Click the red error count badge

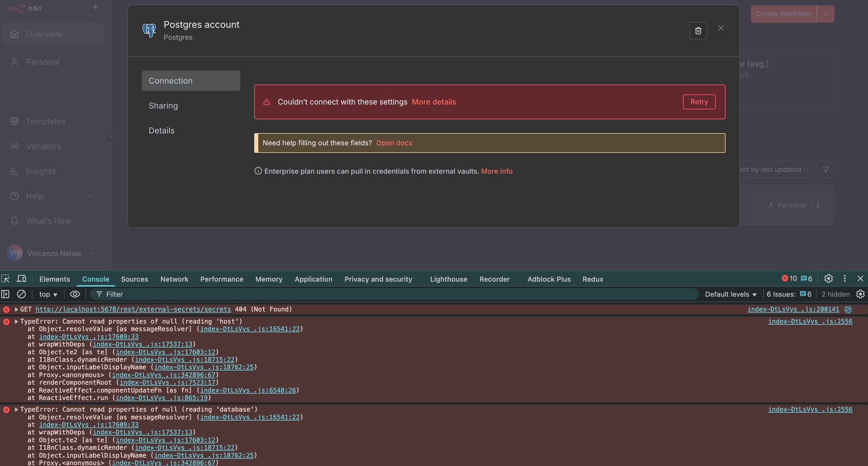tap(789, 279)
